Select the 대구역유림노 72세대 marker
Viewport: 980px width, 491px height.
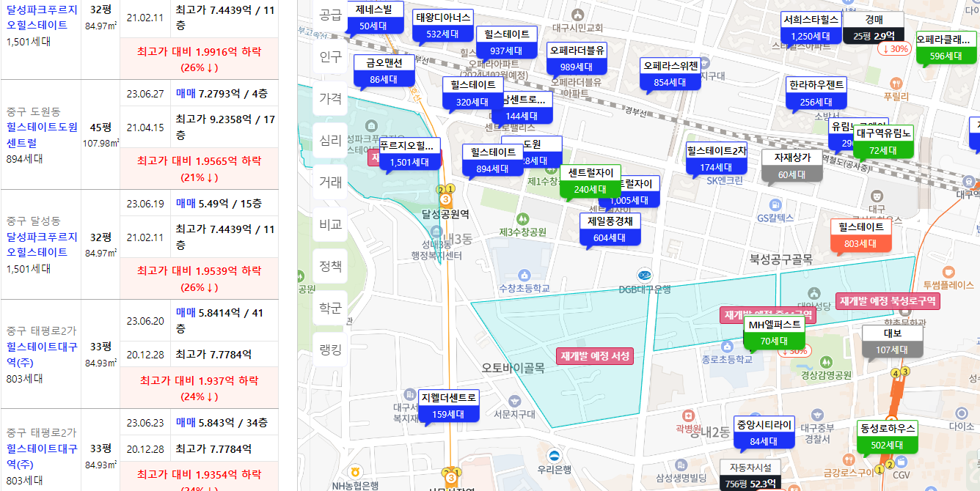(x=883, y=142)
